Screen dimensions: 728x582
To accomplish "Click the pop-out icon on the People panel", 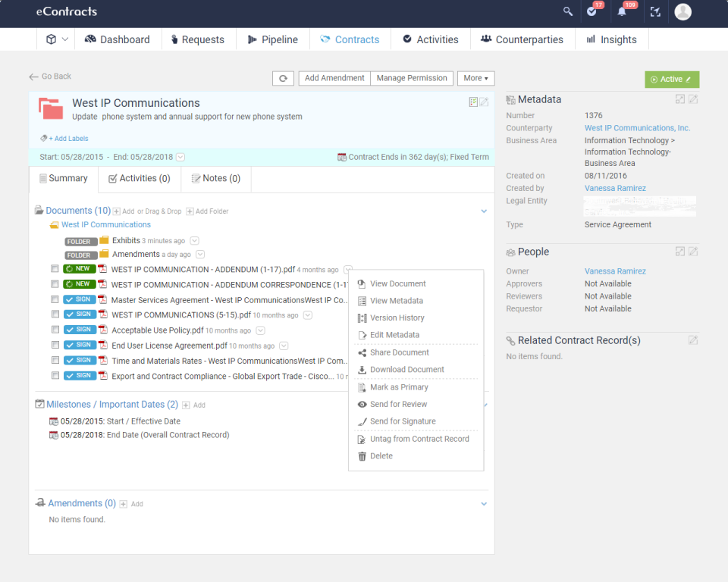I will point(679,252).
